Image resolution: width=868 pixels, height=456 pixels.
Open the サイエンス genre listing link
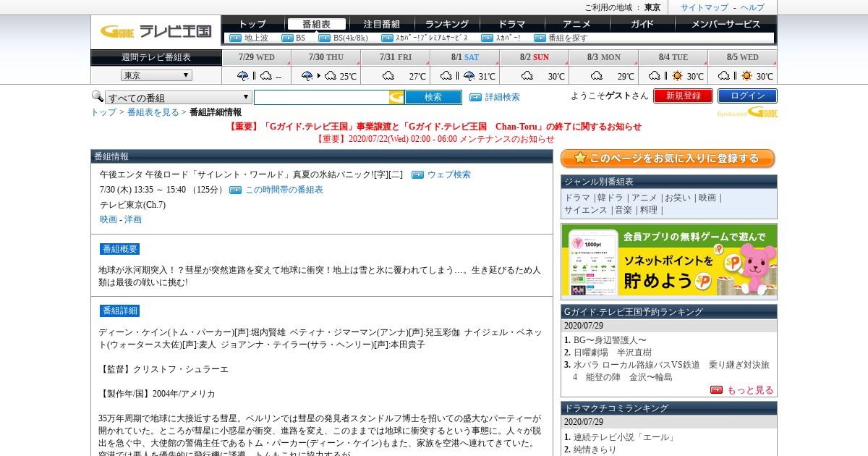tap(586, 210)
